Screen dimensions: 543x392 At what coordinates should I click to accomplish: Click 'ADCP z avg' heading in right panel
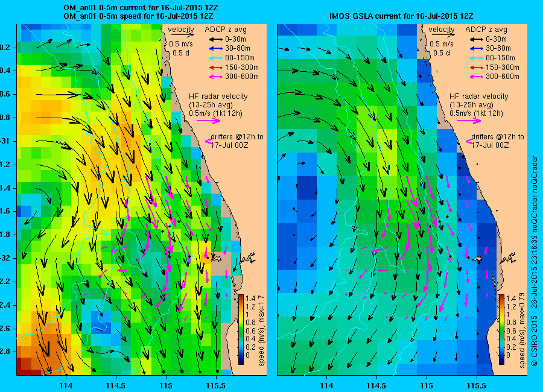(486, 30)
